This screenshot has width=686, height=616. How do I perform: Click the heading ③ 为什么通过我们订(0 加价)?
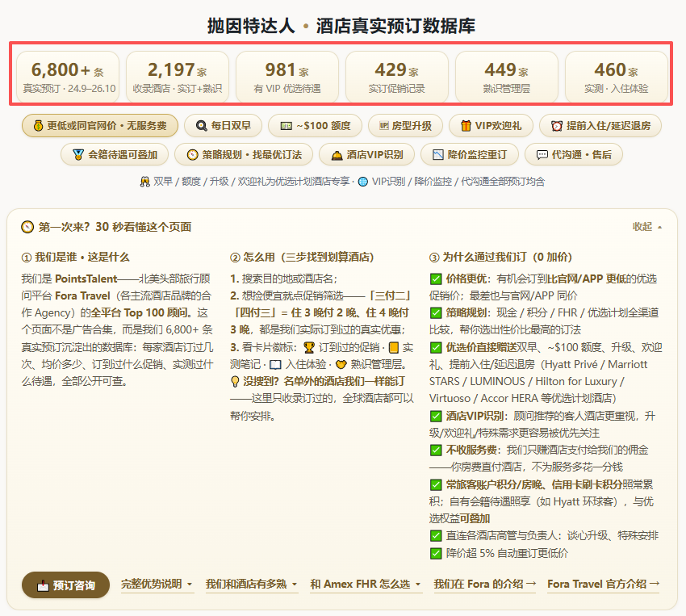[501, 258]
